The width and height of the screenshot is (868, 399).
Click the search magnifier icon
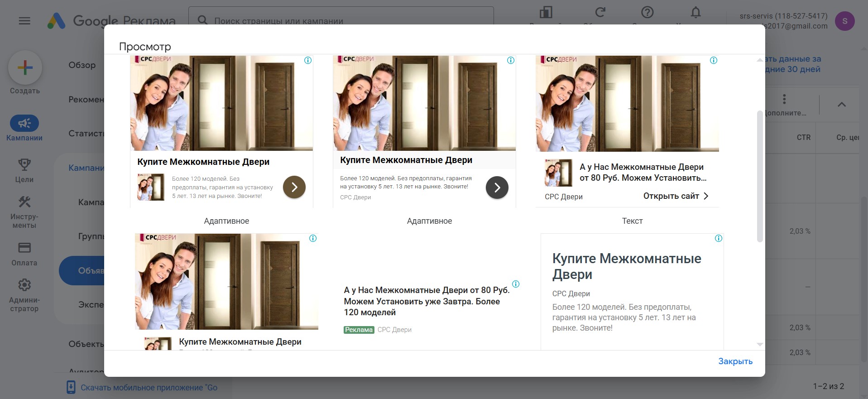(203, 20)
